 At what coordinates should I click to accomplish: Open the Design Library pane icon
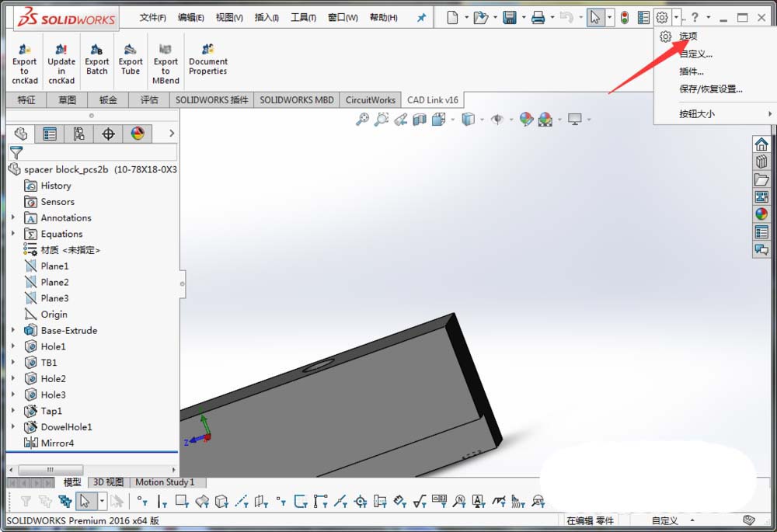(761, 162)
